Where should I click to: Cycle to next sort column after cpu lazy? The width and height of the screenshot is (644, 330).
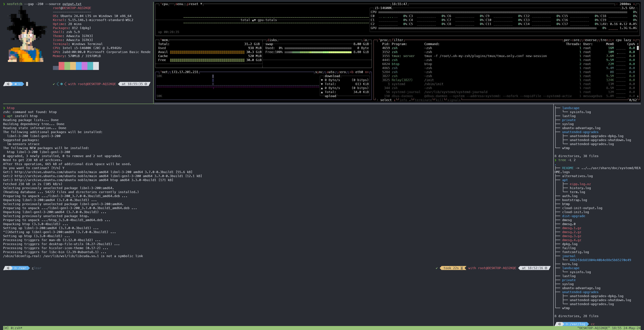coord(634,40)
